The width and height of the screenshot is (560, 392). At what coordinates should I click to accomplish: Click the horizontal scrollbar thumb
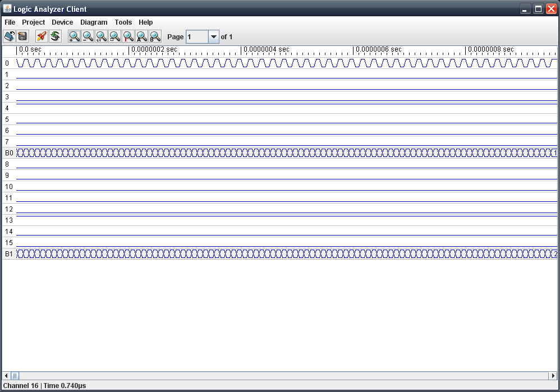click(x=15, y=376)
